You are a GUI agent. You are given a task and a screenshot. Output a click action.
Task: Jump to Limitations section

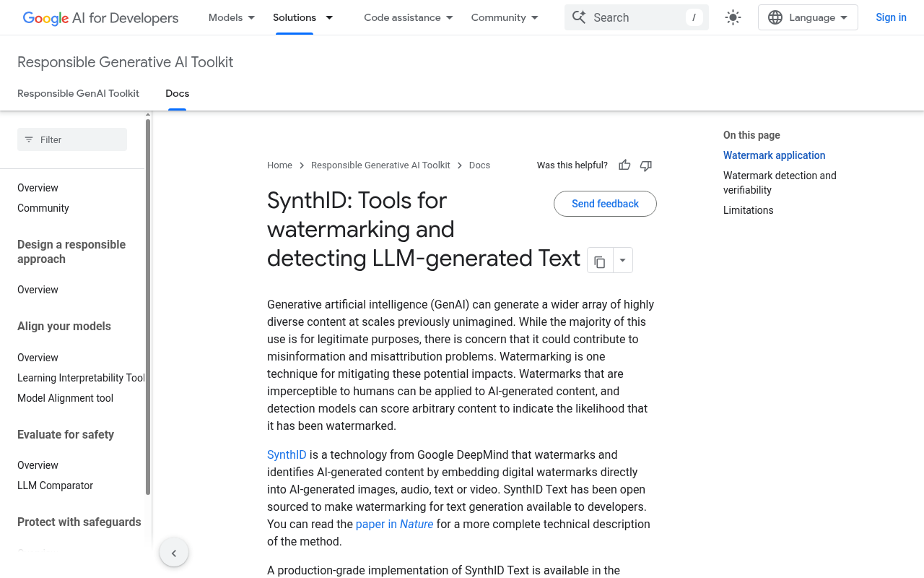click(x=748, y=210)
